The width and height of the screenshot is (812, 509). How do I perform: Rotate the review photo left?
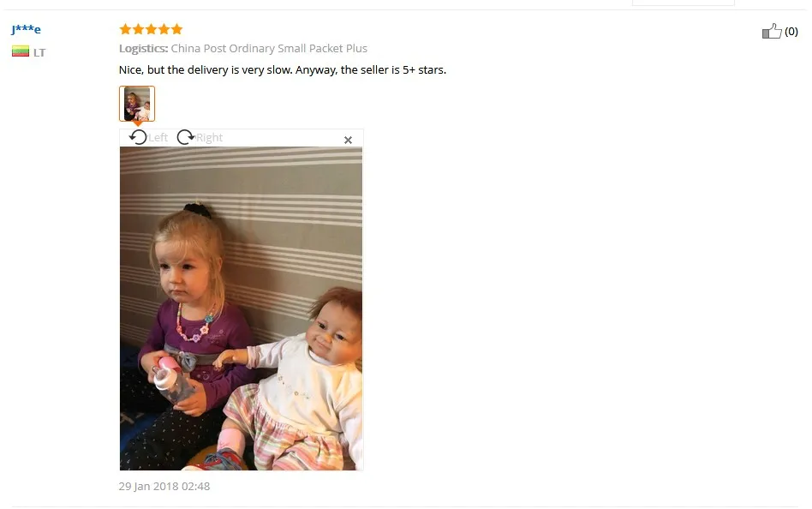138,137
